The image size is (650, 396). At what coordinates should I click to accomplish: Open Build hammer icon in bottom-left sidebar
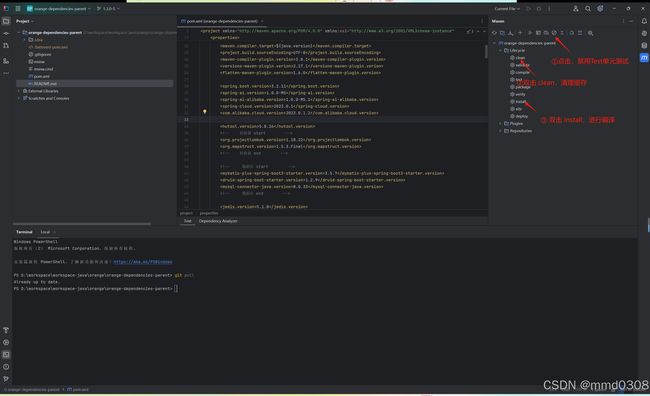(x=6, y=330)
